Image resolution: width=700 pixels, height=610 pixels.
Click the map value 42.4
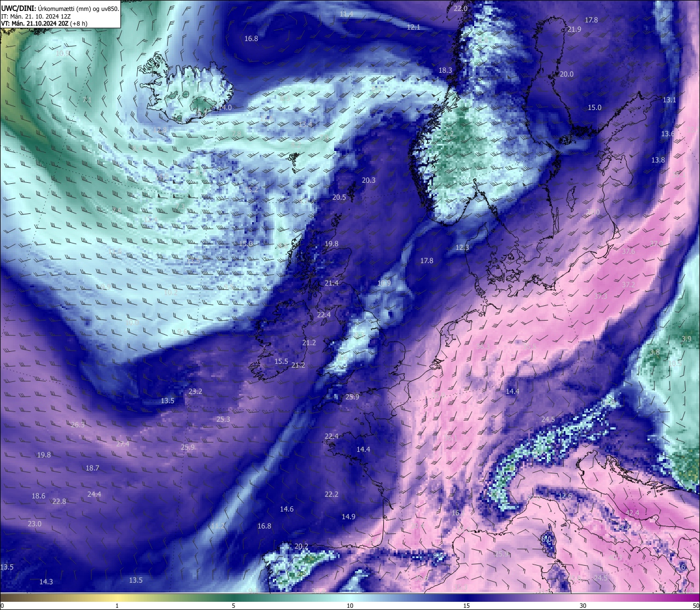[x=632, y=513]
